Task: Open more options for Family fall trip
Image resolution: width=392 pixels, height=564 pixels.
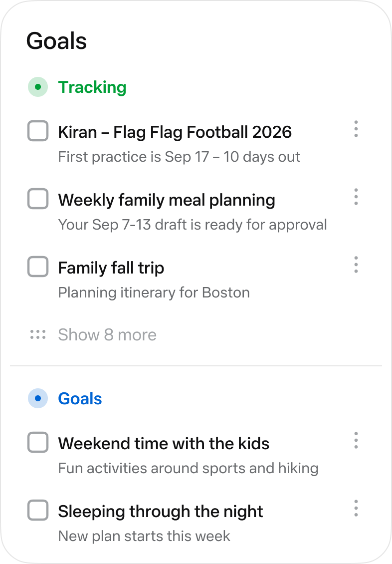Action: tap(356, 265)
